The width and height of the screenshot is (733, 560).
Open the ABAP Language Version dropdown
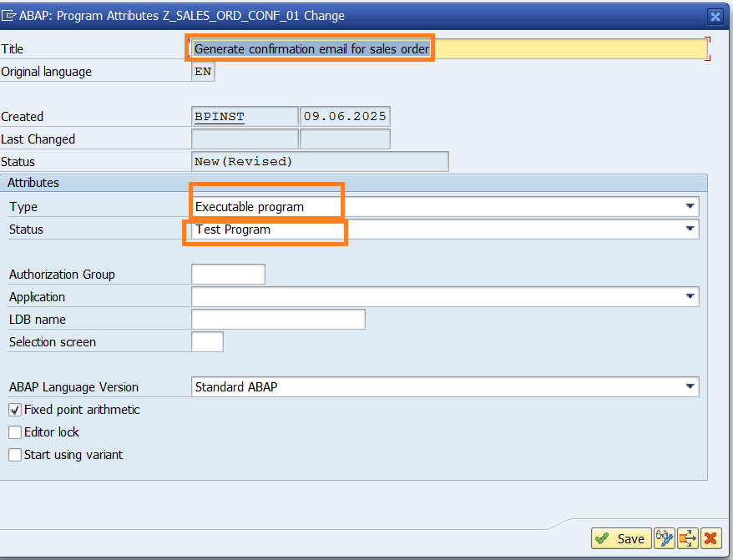(690, 386)
